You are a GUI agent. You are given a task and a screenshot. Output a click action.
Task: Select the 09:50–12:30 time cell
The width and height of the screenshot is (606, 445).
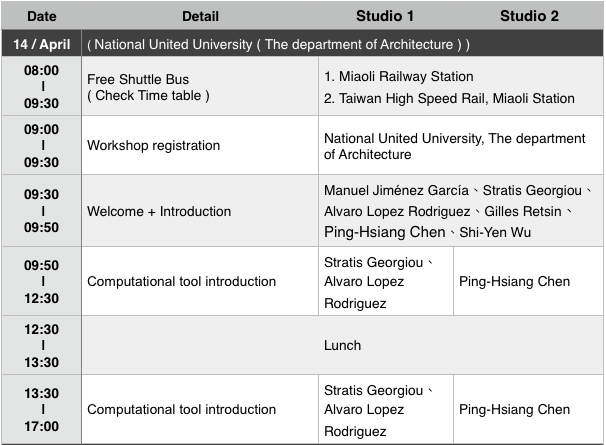[x=41, y=281]
